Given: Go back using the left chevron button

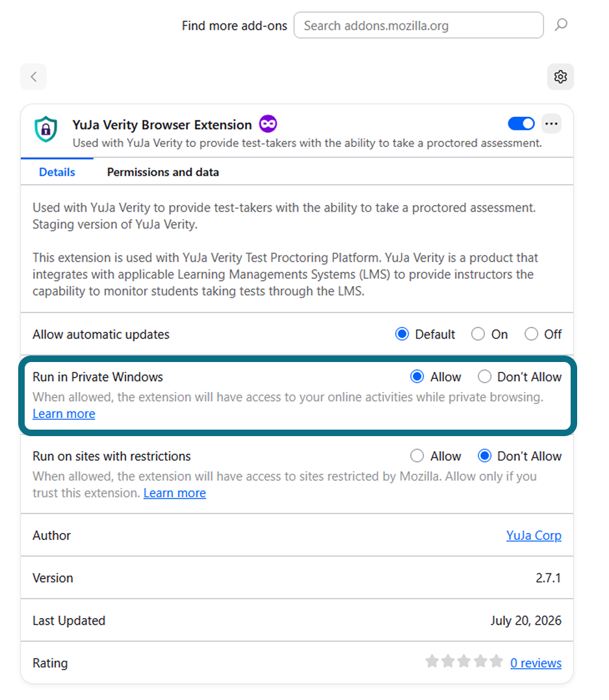Looking at the screenshot, I should [34, 77].
